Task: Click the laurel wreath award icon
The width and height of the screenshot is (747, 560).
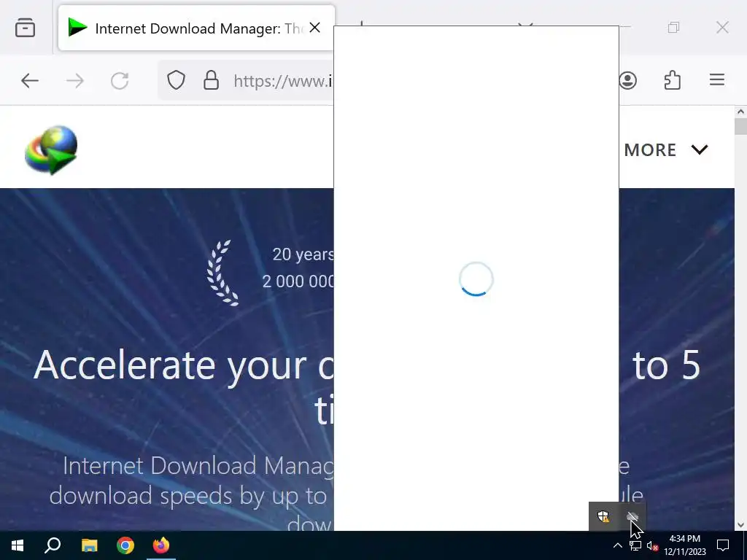Action: click(222, 273)
